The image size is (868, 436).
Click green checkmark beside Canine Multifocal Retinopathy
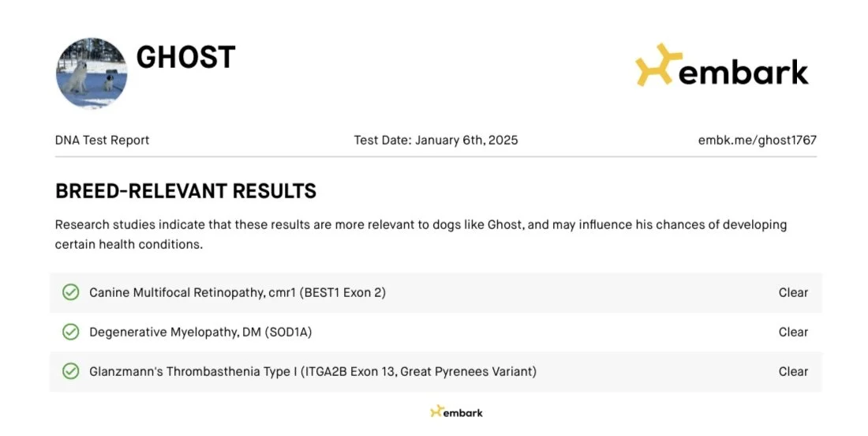click(x=71, y=292)
